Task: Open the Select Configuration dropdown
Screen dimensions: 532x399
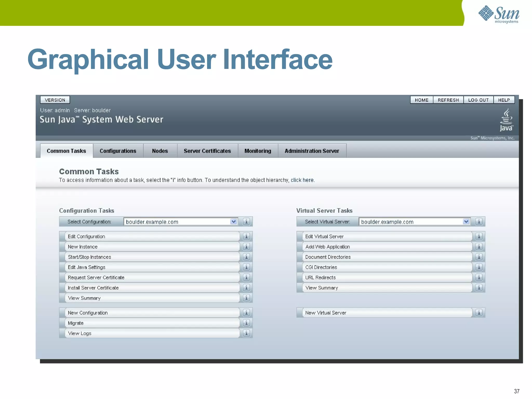Action: 181,222
